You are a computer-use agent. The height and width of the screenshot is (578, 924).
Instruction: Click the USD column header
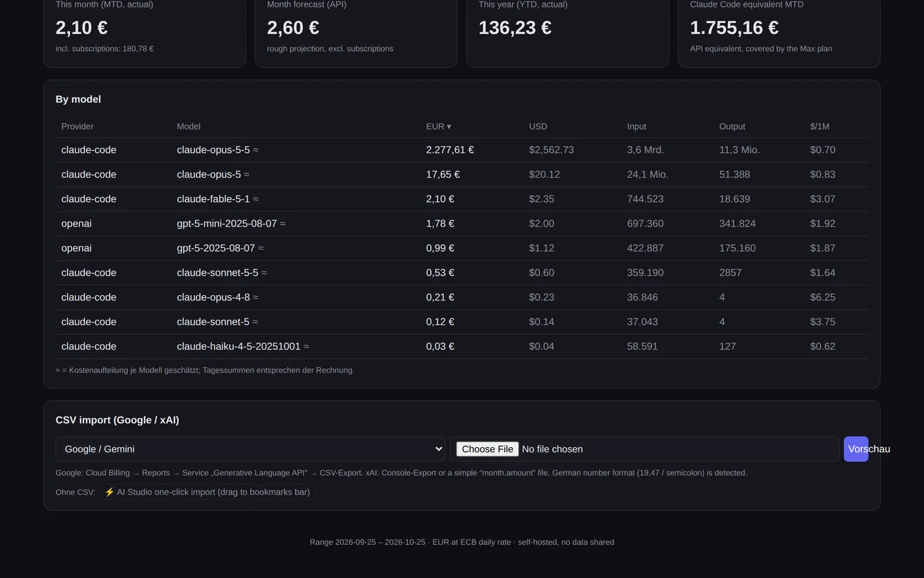point(538,126)
